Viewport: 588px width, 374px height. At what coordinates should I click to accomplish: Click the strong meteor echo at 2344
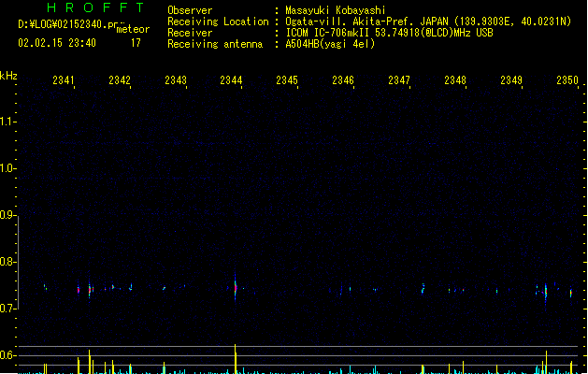click(236, 288)
